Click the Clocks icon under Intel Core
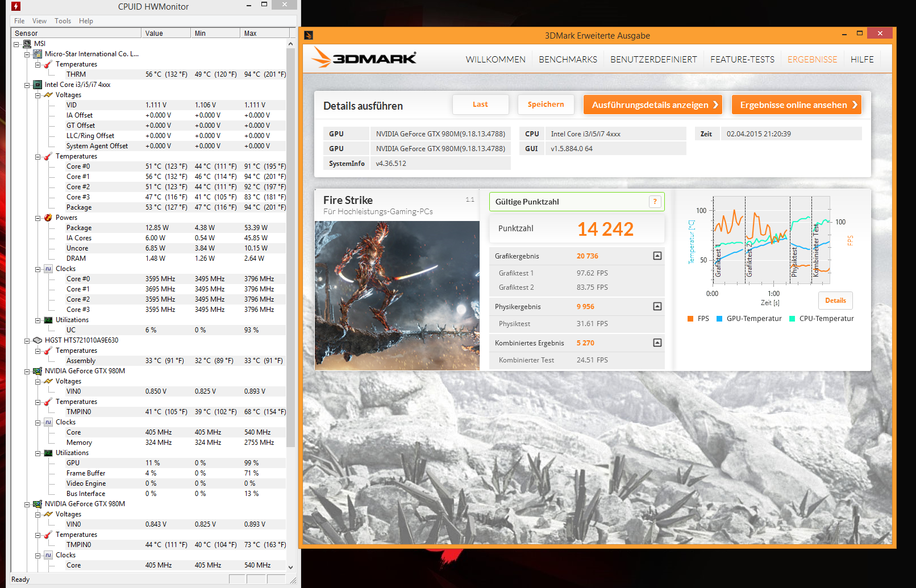 click(48, 269)
